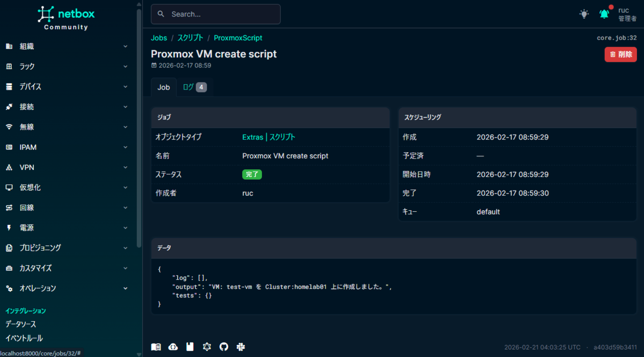The width and height of the screenshot is (644, 357).
Task: Open the GitHub icon in footer
Action: coord(224,347)
